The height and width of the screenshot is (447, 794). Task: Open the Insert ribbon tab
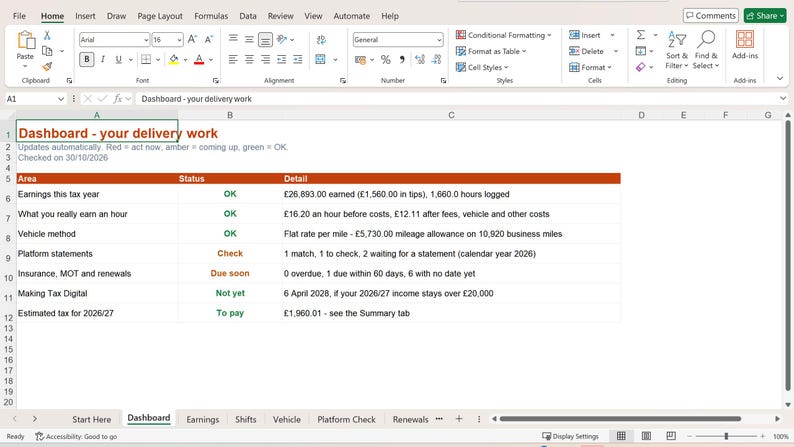tap(85, 16)
